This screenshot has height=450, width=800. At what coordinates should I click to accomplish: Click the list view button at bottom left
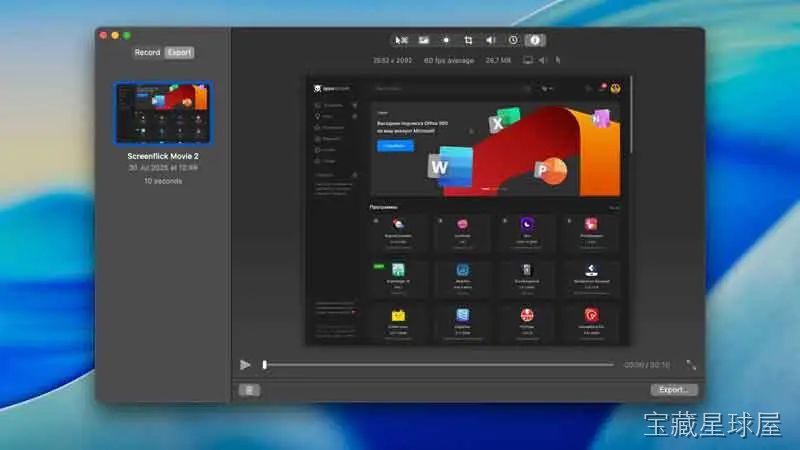(249, 390)
